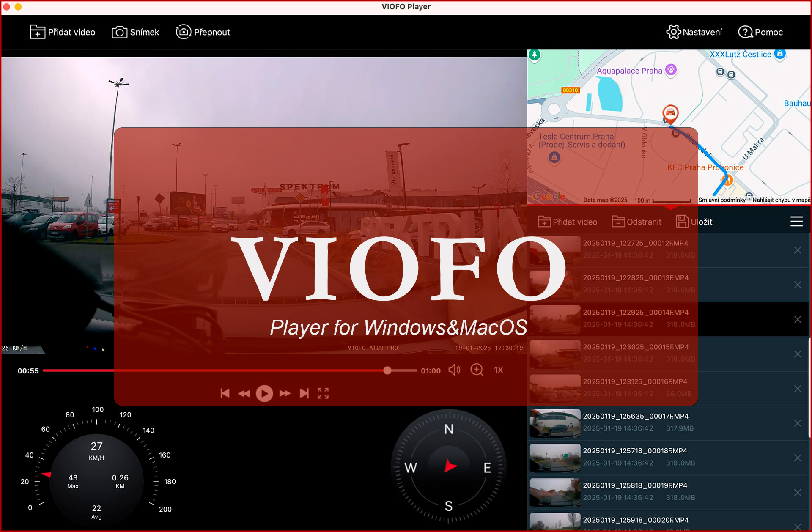Click Nahlásit chybu v mapě link
812x532 pixels.
(x=780, y=200)
